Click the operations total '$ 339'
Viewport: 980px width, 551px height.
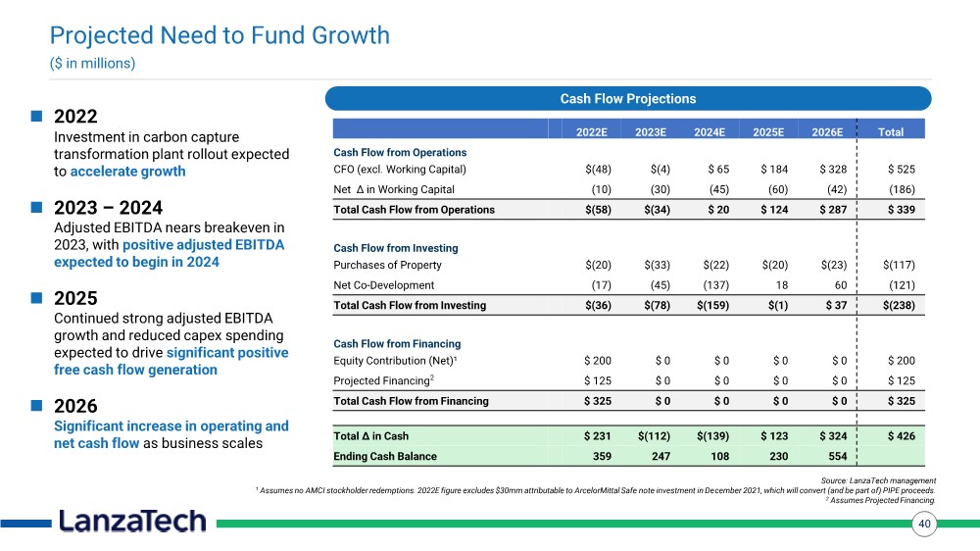click(902, 210)
